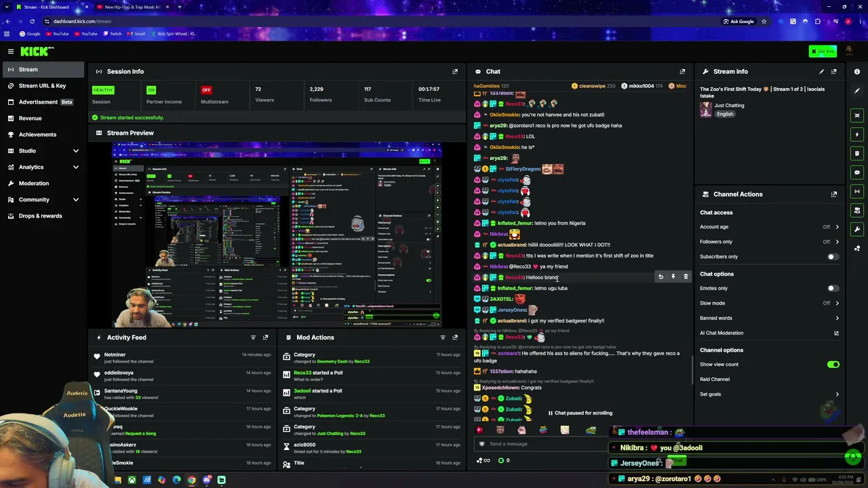
Task: Toggle Emotes only chat
Action: pyautogui.click(x=833, y=288)
